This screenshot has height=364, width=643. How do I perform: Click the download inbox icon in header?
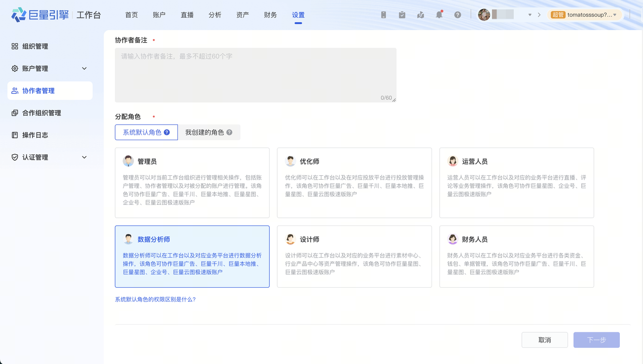420,15
